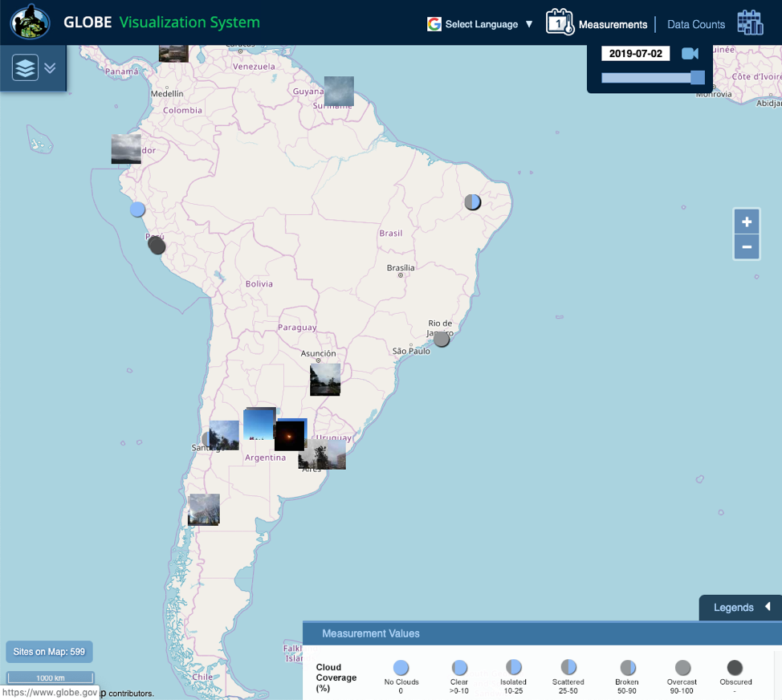The width and height of the screenshot is (782, 700).
Task: Select the dark obscured marker near Lima
Action: click(x=157, y=246)
